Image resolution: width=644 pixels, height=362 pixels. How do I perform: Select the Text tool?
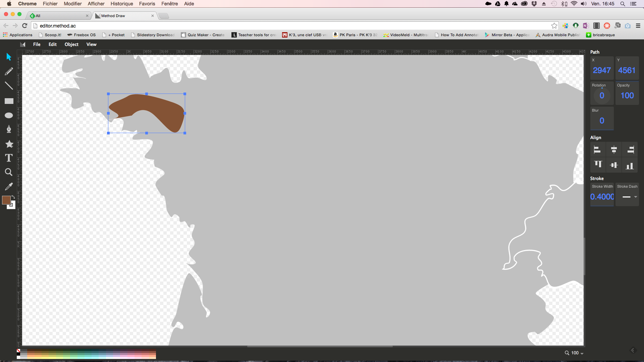tap(9, 158)
